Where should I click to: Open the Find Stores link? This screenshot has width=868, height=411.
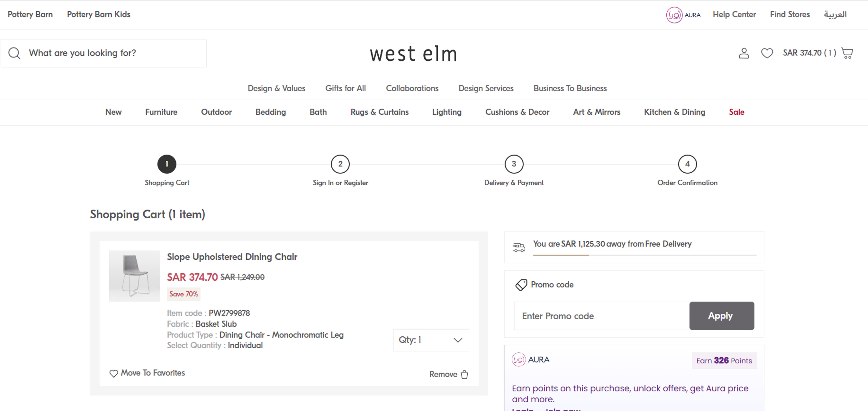click(790, 14)
